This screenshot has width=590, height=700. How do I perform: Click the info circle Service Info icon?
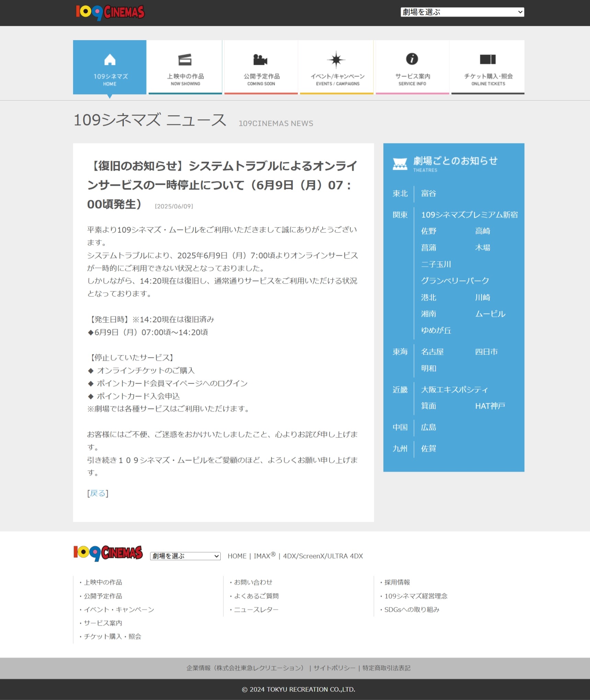pos(412,59)
